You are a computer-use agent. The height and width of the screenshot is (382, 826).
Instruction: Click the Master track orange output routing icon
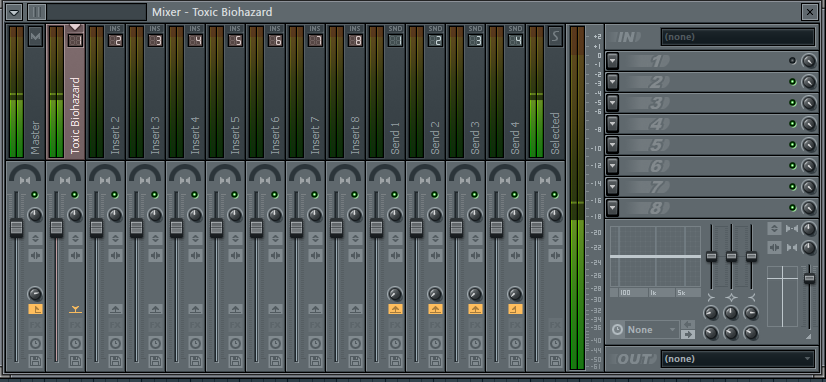(x=35, y=309)
